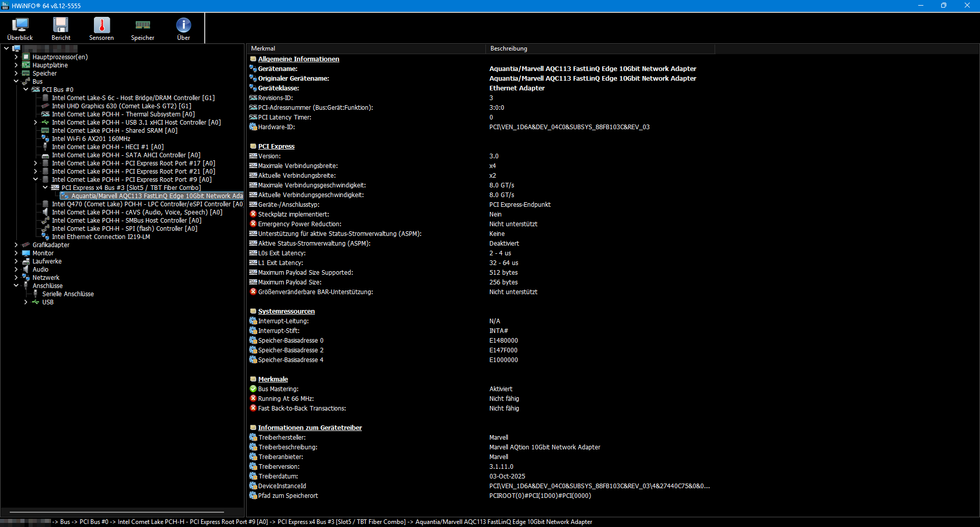Select the Treiberdatum value 03-Oct-2025
Screen dimensions: 980x527
click(x=507, y=476)
